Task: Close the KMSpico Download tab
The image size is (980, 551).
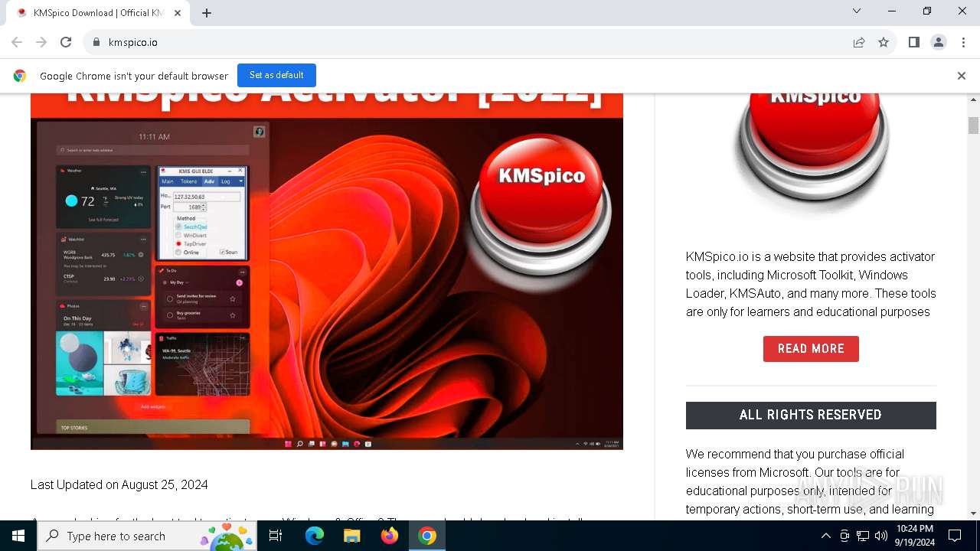Action: tap(178, 13)
